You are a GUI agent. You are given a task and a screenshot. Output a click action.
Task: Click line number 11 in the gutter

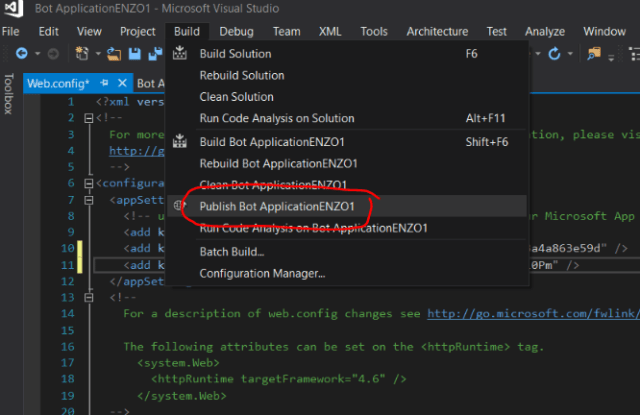click(x=68, y=265)
